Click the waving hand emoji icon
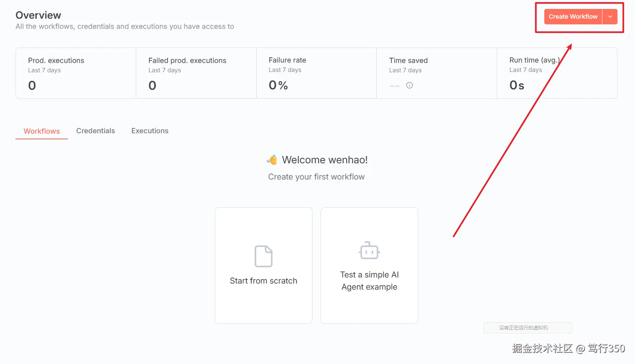 [272, 160]
